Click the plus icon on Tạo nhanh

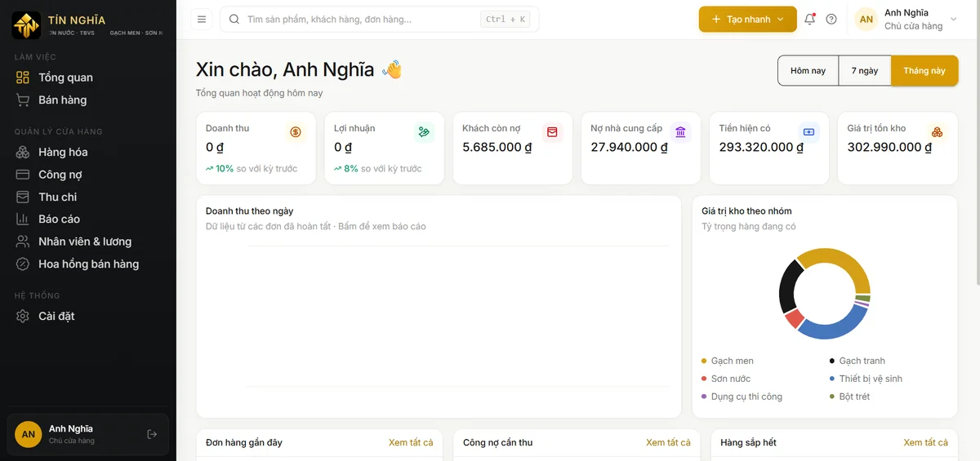point(716,19)
